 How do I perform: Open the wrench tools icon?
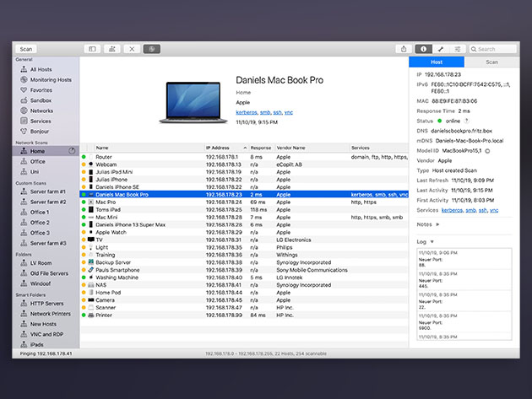441,49
